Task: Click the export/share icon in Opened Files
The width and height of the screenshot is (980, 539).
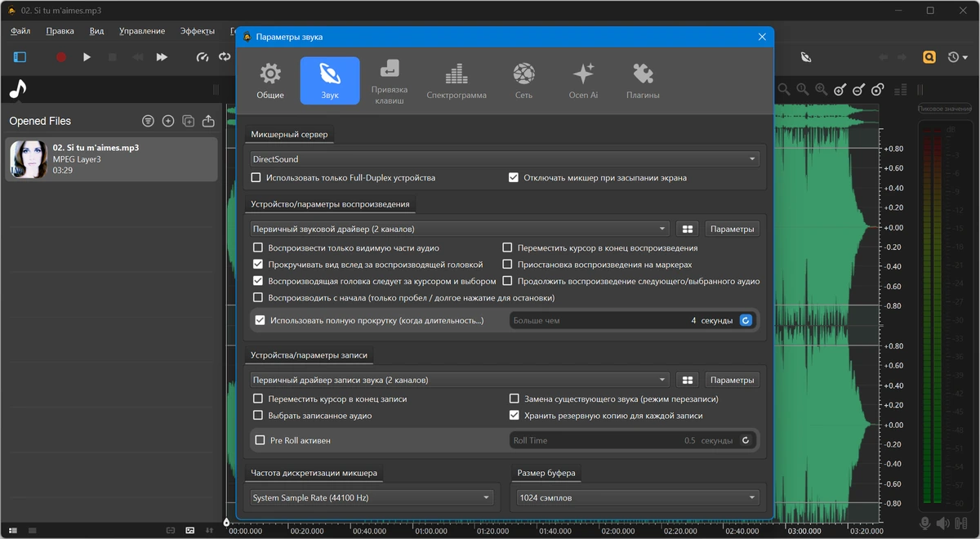Action: click(208, 121)
